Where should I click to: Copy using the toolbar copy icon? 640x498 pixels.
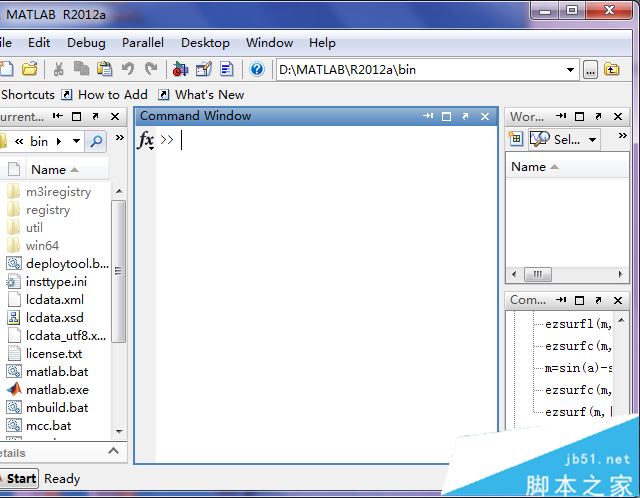(x=82, y=69)
